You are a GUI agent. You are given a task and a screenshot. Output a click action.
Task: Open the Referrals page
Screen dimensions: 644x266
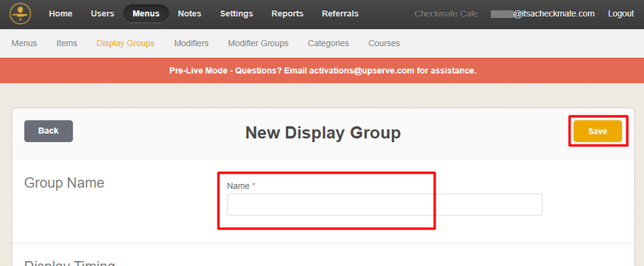(x=340, y=14)
